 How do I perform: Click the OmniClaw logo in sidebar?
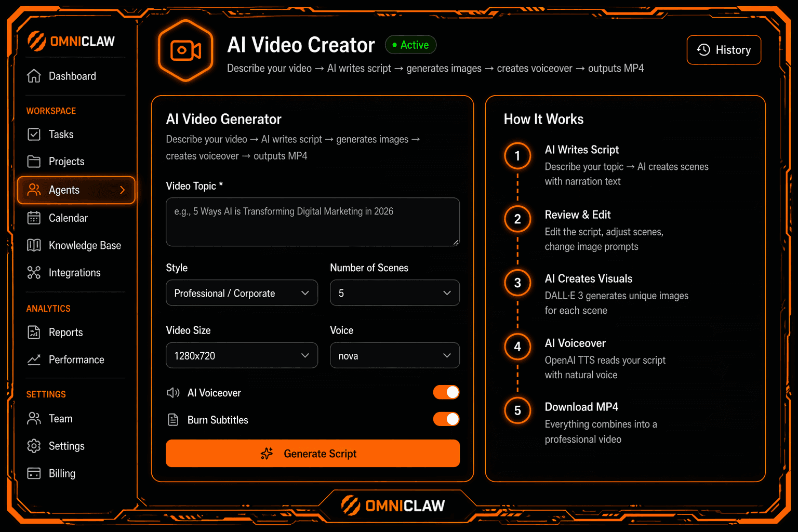coord(71,41)
